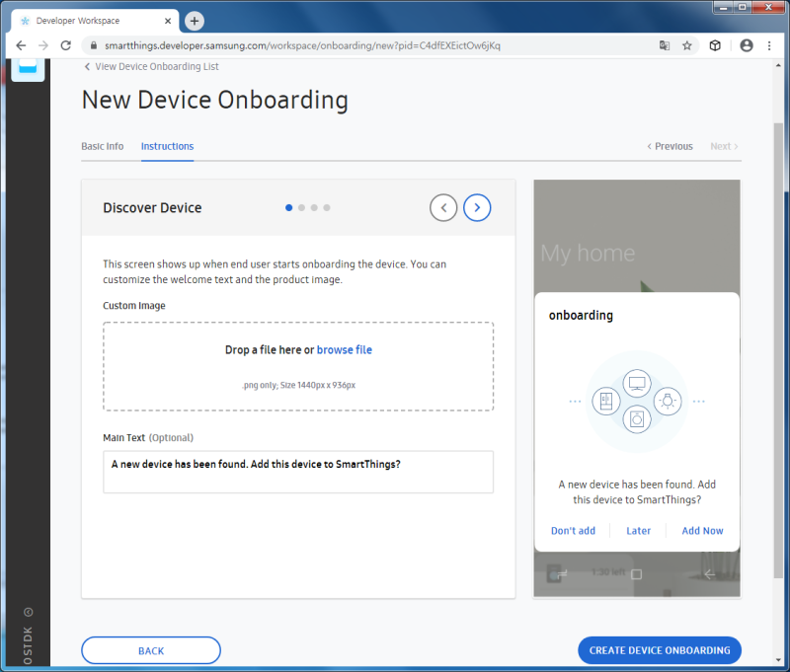Click the previous circular arrow in Discover Device

pos(443,207)
